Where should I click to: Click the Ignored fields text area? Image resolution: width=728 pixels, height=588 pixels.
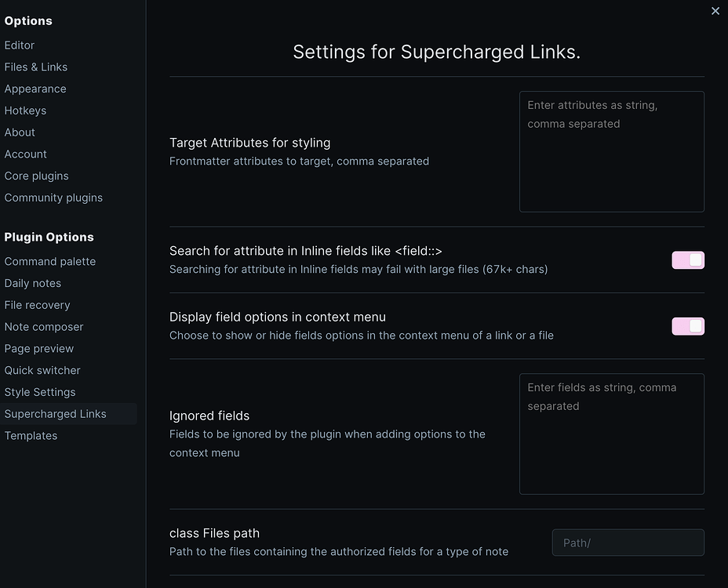pyautogui.click(x=611, y=434)
